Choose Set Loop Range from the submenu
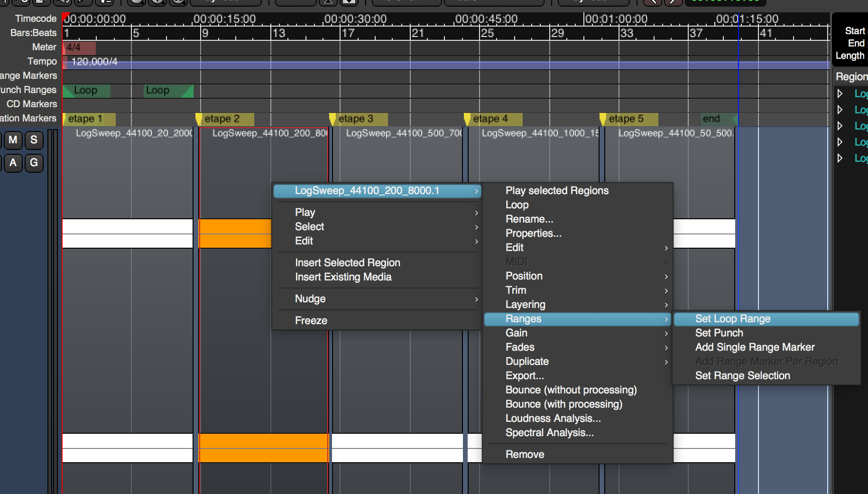This screenshot has height=494, width=868. click(x=732, y=319)
